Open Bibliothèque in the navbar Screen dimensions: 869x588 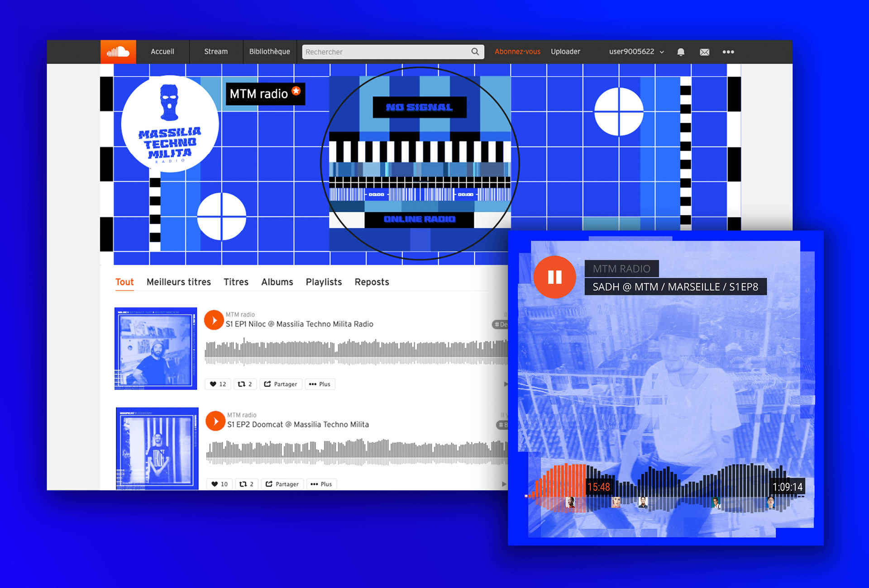[x=270, y=52]
